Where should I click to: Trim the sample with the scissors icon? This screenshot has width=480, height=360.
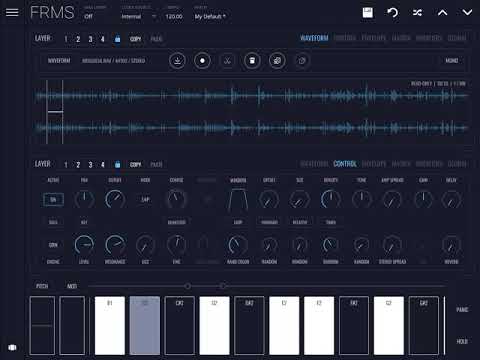click(x=227, y=61)
